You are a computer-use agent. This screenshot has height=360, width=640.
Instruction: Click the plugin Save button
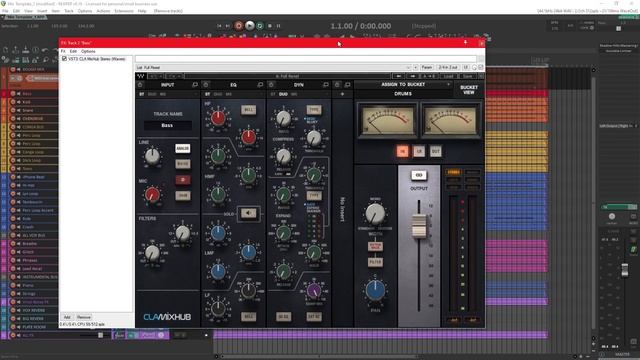click(468, 76)
